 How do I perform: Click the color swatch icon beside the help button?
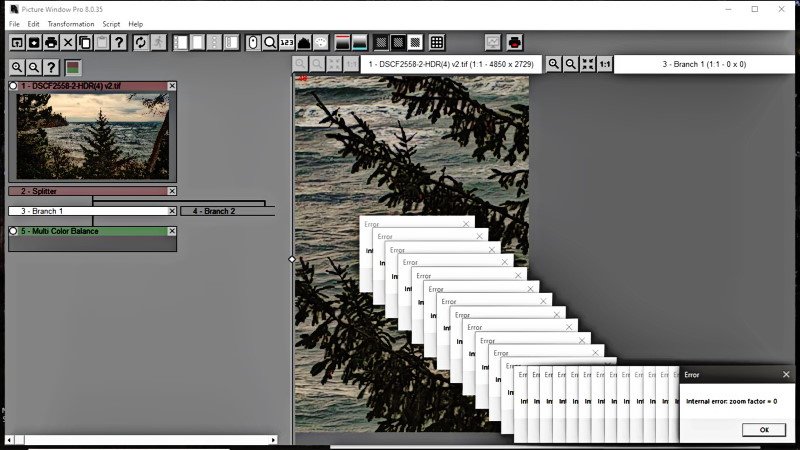click(x=72, y=67)
